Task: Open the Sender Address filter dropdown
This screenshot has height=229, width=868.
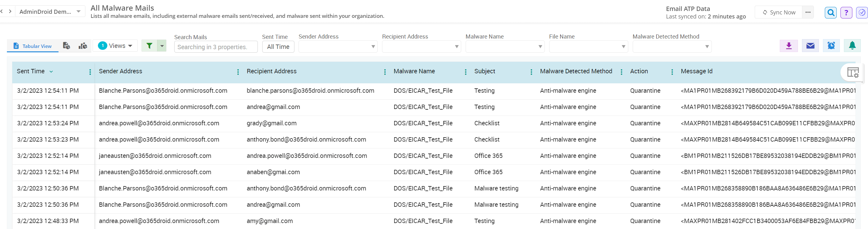Action: click(x=338, y=47)
